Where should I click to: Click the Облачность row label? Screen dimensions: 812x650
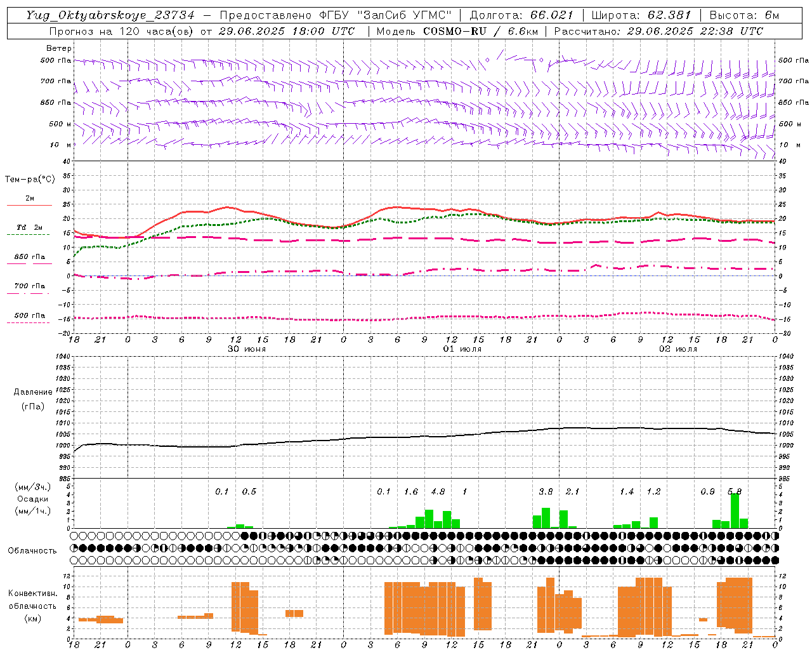[32, 551]
